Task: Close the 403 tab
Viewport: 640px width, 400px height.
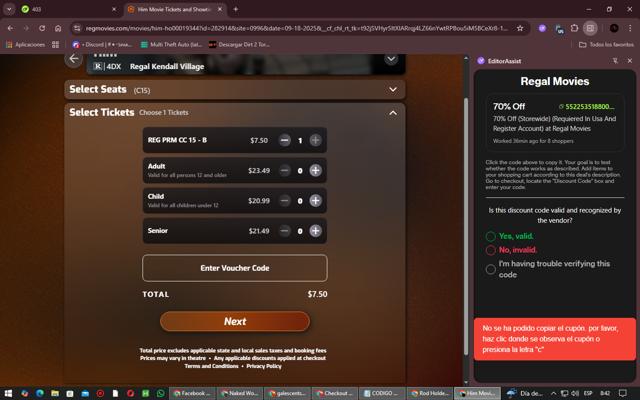Action: pos(114,9)
